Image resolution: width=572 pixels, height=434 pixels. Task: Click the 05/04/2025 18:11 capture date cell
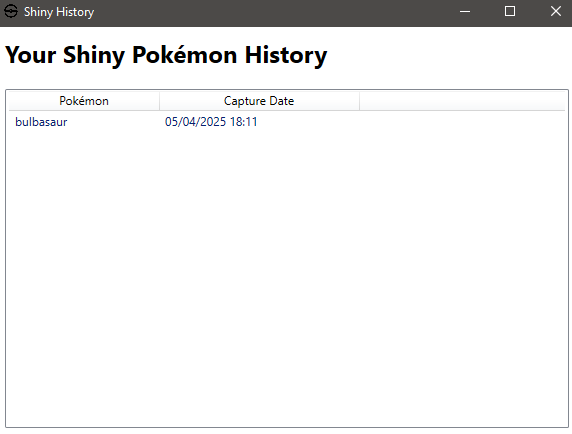click(x=211, y=122)
